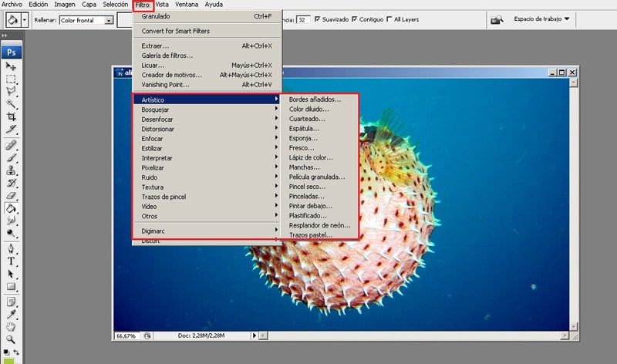Open the Imagen menu
Image resolution: width=617 pixels, height=364 pixels.
[x=65, y=5]
